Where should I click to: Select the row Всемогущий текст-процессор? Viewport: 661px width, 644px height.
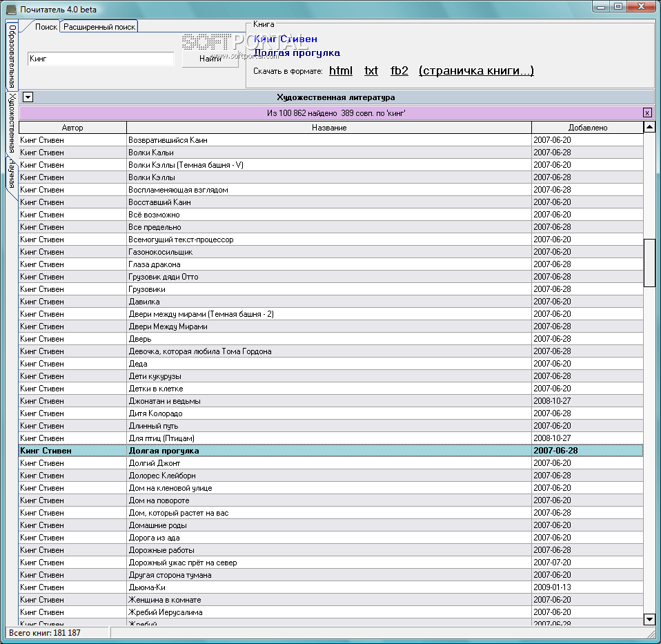(x=331, y=240)
